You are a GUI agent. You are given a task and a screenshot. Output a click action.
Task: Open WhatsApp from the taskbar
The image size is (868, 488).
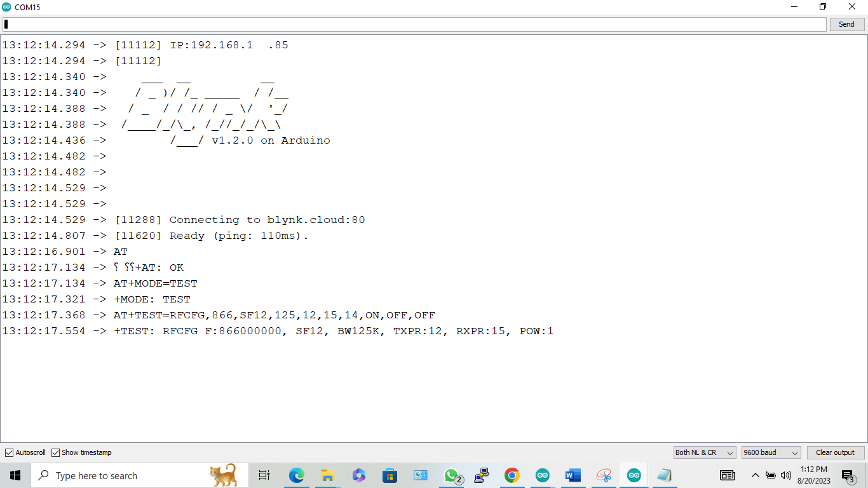[x=452, y=475]
